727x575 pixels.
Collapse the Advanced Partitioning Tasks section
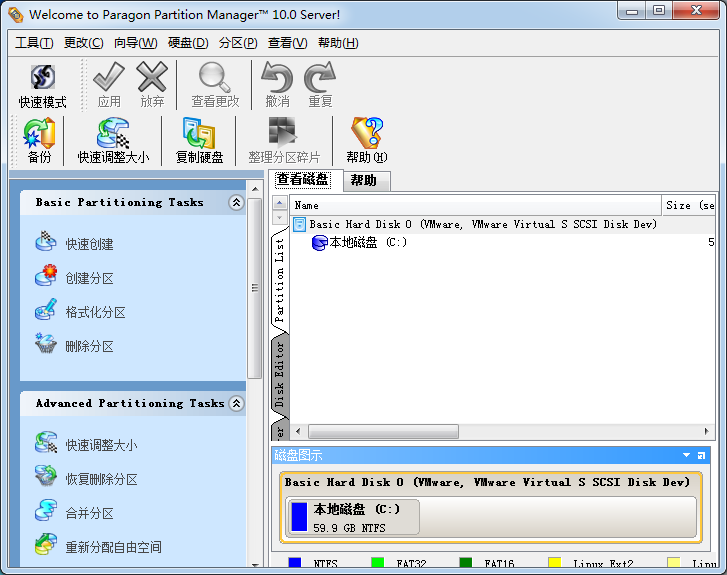(236, 403)
